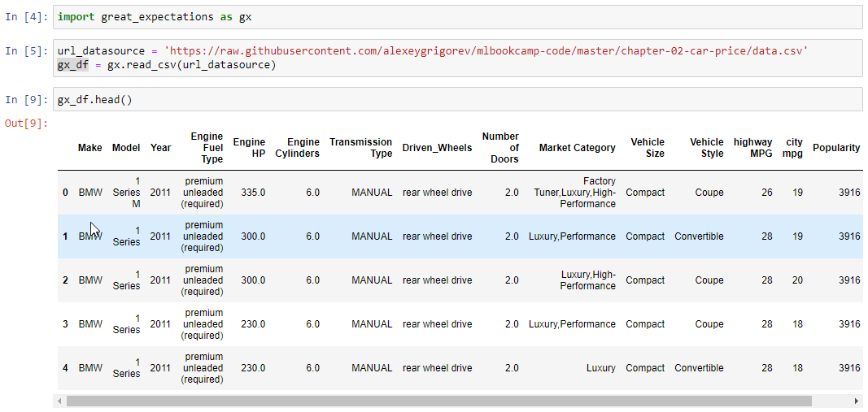
Task: Click the Popularity column header
Action: point(835,148)
